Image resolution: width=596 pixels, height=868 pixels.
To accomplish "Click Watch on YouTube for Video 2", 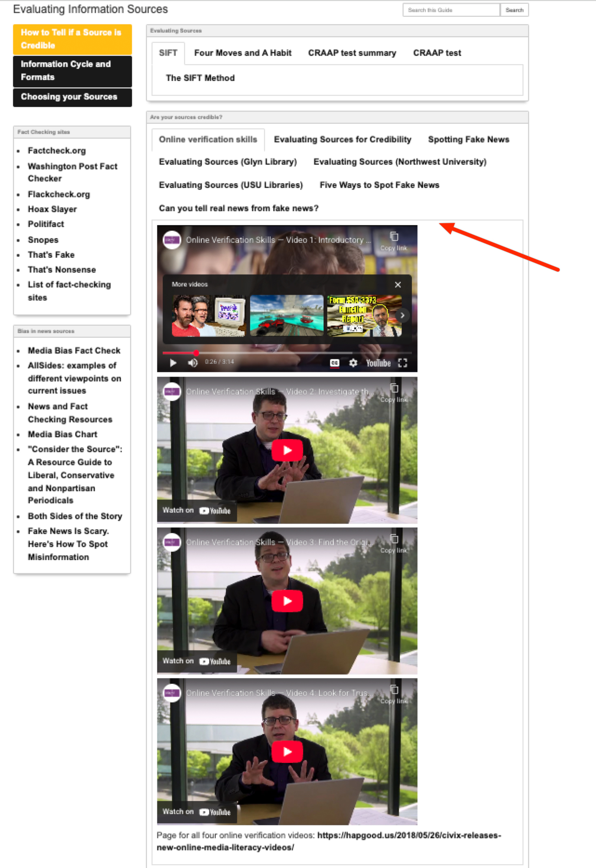I will (197, 510).
